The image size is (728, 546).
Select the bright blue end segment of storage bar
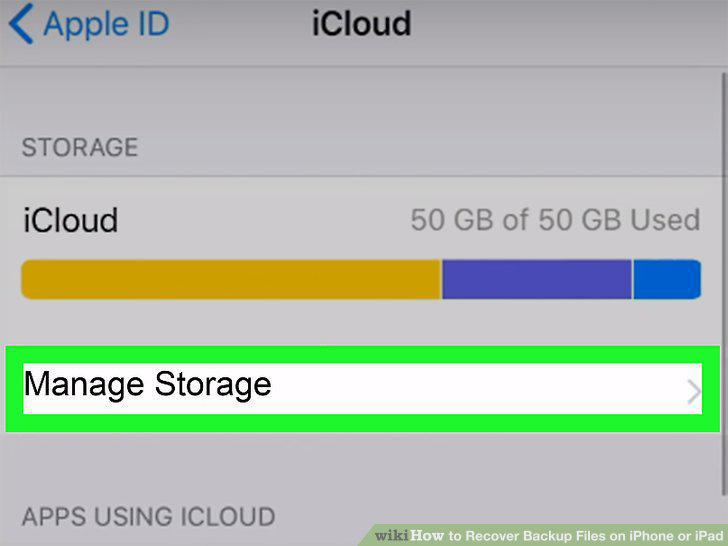tap(667, 280)
